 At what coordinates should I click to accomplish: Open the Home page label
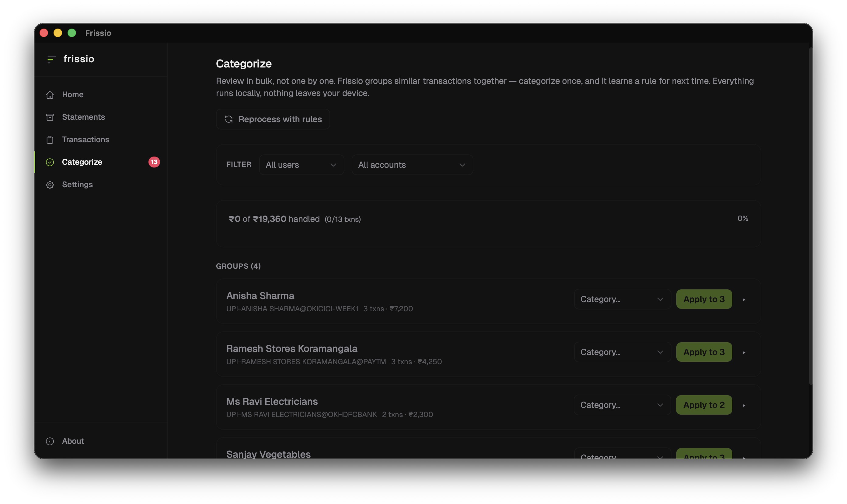[x=73, y=95]
